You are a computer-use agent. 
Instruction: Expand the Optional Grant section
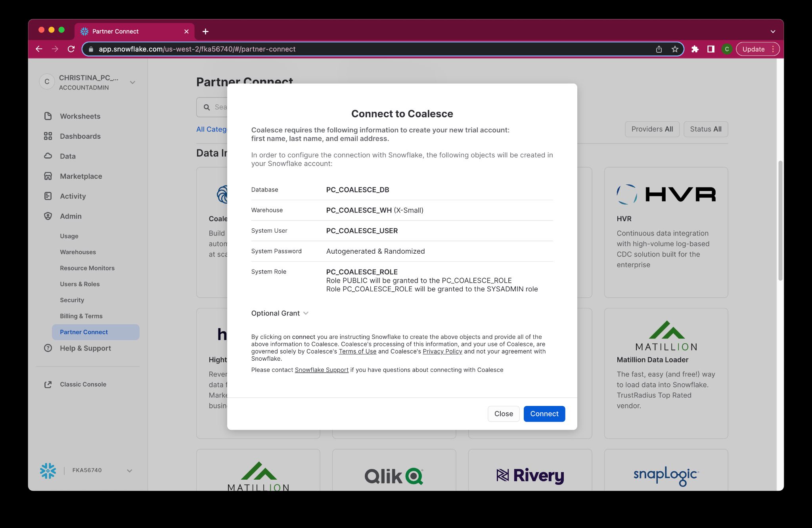[x=280, y=313]
